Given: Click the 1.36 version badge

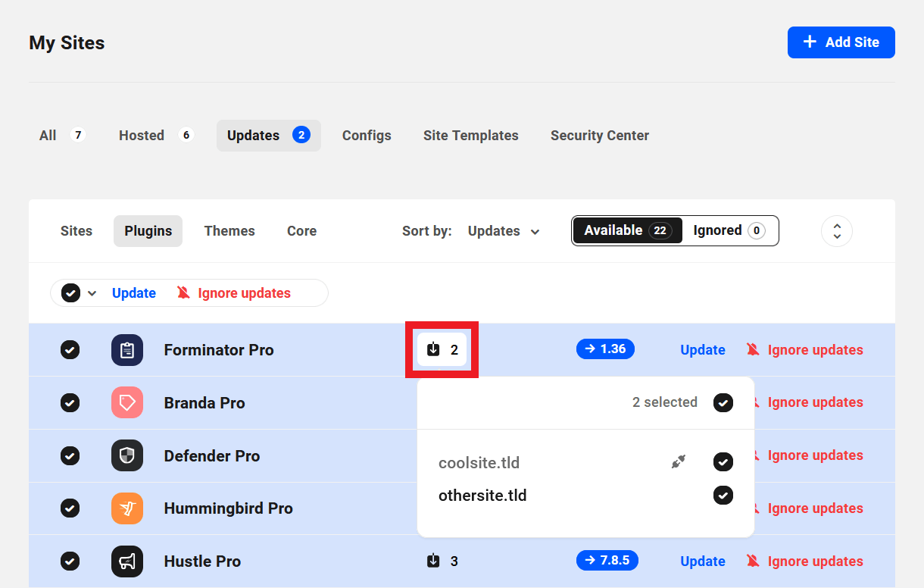Looking at the screenshot, I should click(x=605, y=349).
